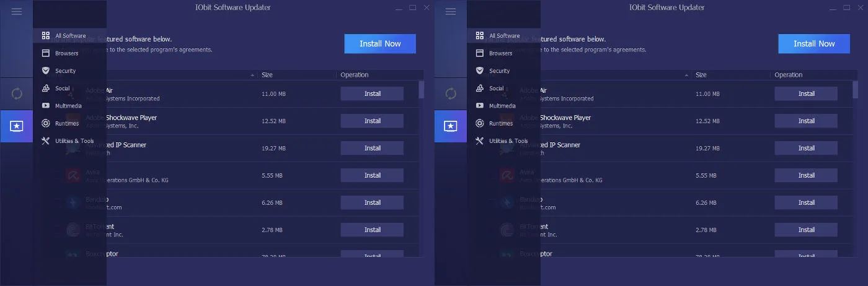
Task: Click the Security shield icon, right window
Action: point(480,71)
